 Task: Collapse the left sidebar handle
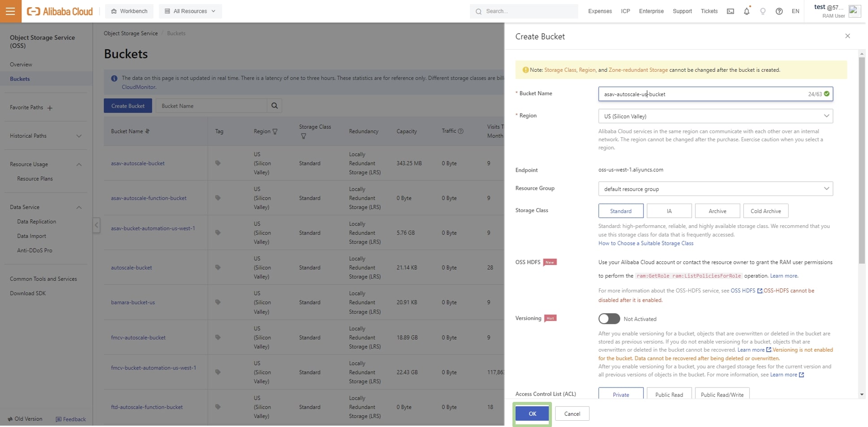coord(96,225)
